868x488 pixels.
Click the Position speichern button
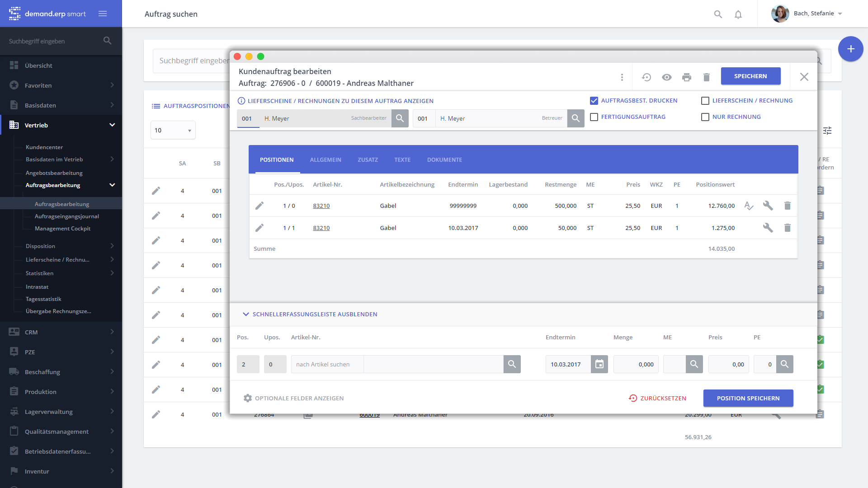coord(748,398)
